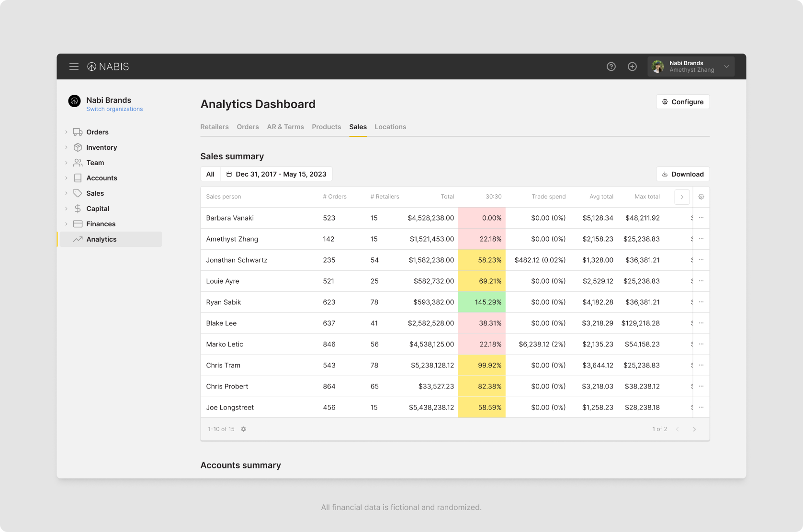This screenshot has width=803, height=532.
Task: Click the NABIS logo in header
Action: [108, 66]
